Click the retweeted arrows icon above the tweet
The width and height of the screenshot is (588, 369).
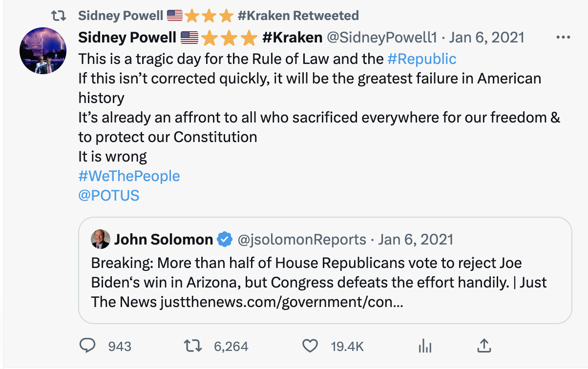58,15
